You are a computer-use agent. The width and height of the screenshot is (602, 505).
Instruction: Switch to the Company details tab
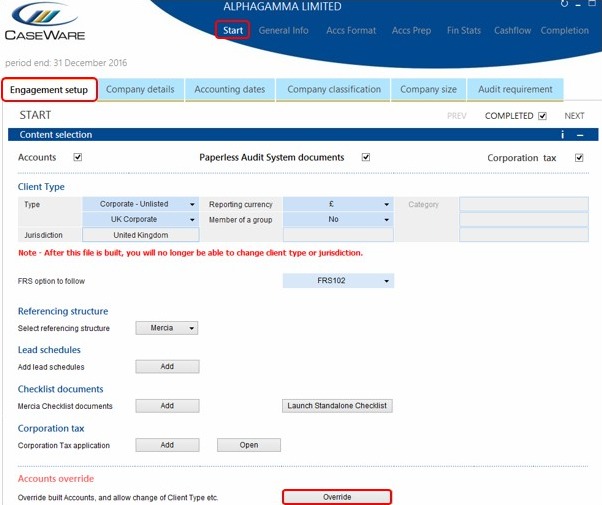[x=140, y=89]
